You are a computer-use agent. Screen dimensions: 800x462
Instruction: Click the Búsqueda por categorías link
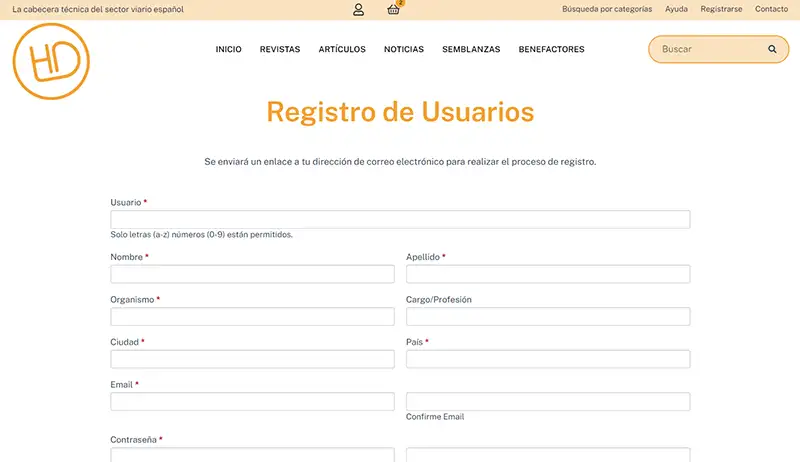[607, 9]
